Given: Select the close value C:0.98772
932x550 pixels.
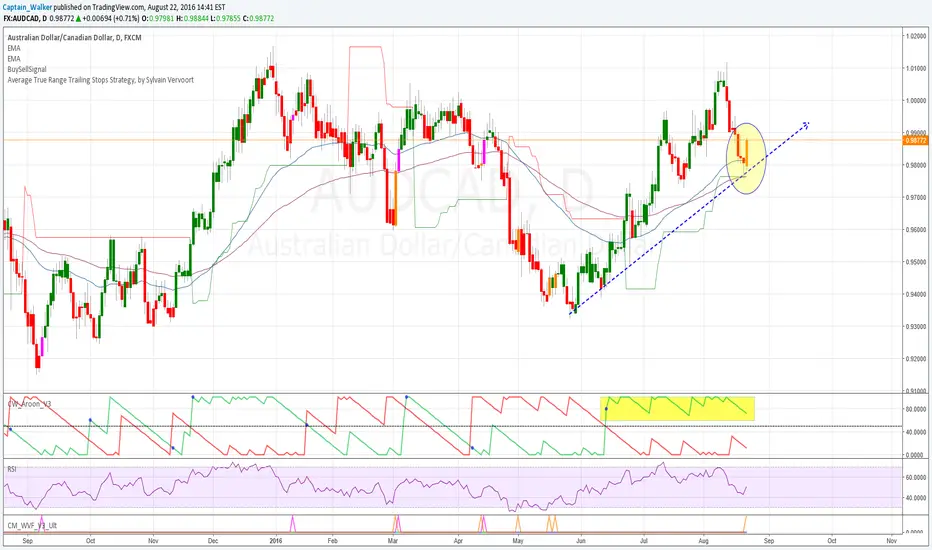Looking at the screenshot, I should pos(259,18).
